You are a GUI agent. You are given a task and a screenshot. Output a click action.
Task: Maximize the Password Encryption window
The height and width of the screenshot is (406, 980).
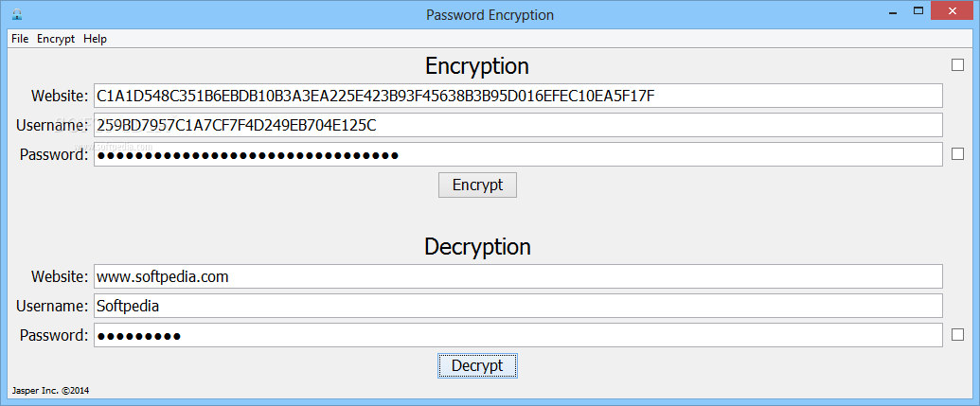click(x=918, y=10)
